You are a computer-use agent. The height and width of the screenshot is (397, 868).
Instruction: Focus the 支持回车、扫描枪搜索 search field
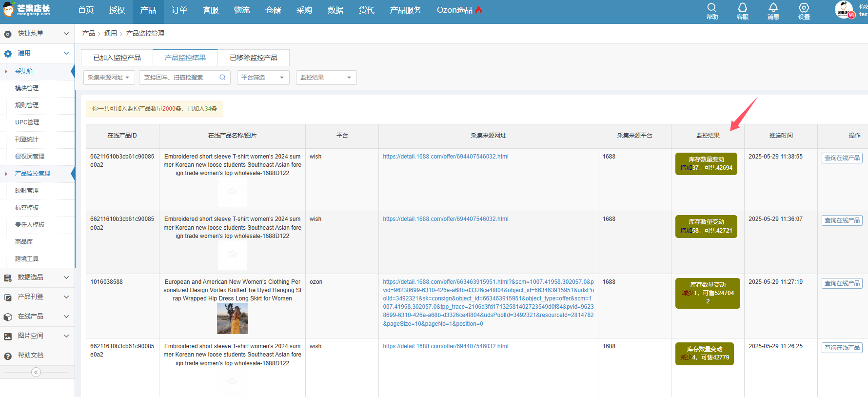tap(185, 78)
